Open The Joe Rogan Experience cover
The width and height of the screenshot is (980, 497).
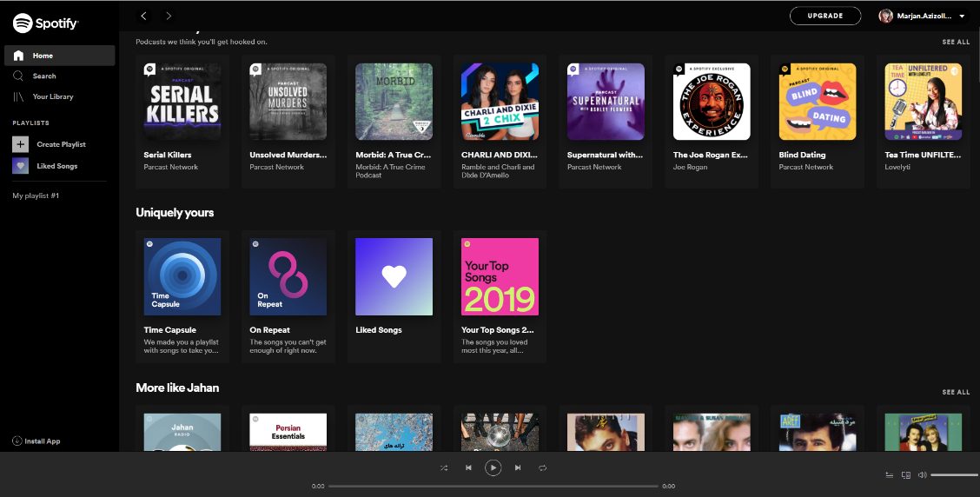coord(712,102)
